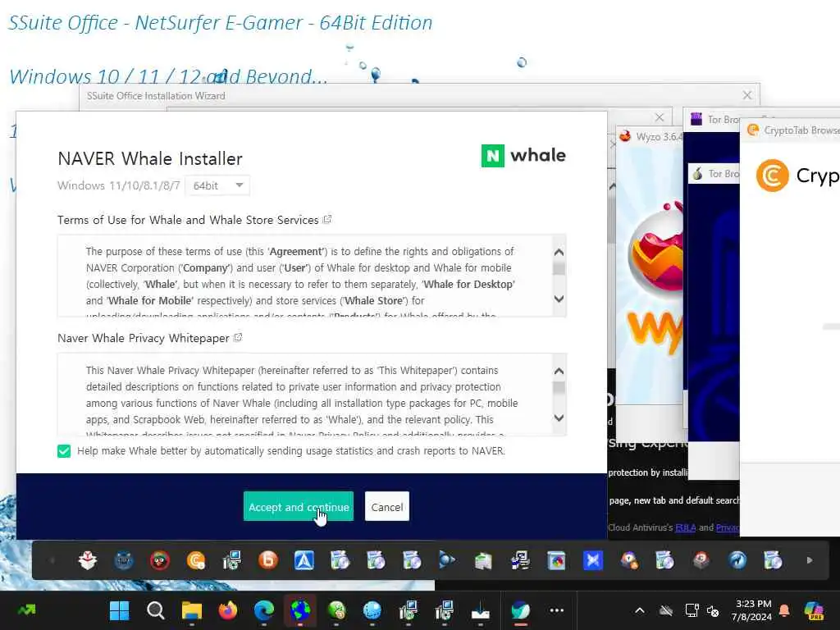Open taskbar Search
This screenshot has height=630, width=840.
tap(155, 610)
